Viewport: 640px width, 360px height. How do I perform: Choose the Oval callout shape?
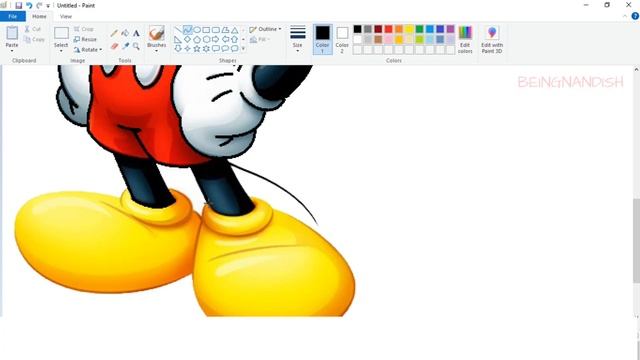tap(225, 49)
